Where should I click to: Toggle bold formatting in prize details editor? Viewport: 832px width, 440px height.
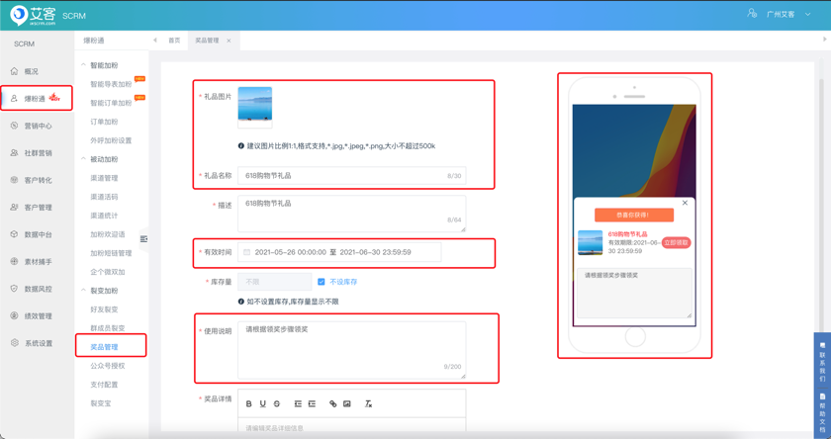click(x=249, y=403)
